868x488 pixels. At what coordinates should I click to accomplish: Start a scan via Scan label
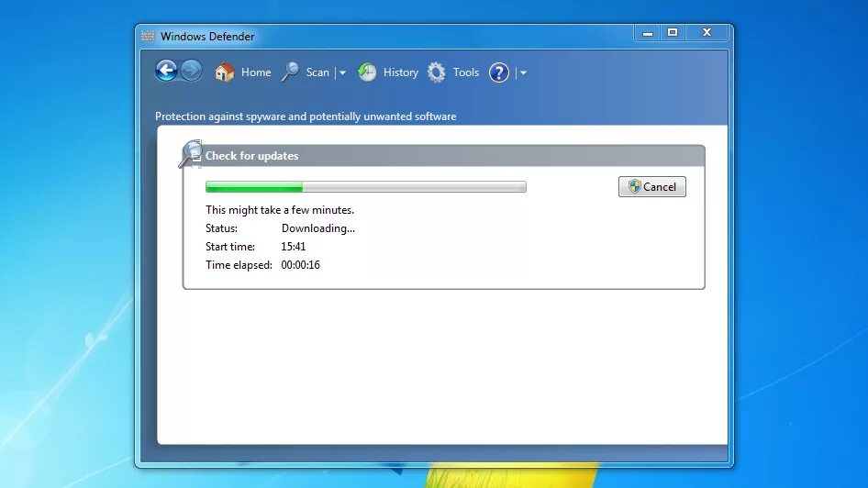click(317, 72)
